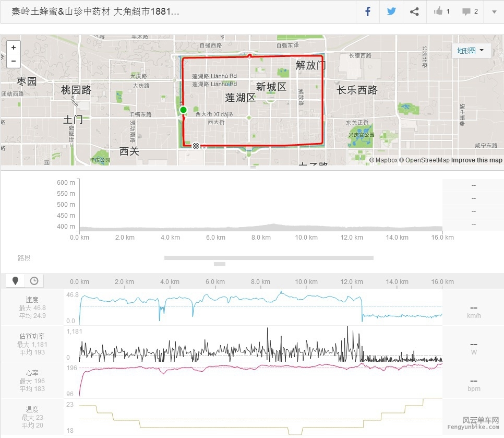
Task: Open the 地形图 map type dropdown
Action: pyautogui.click(x=471, y=51)
